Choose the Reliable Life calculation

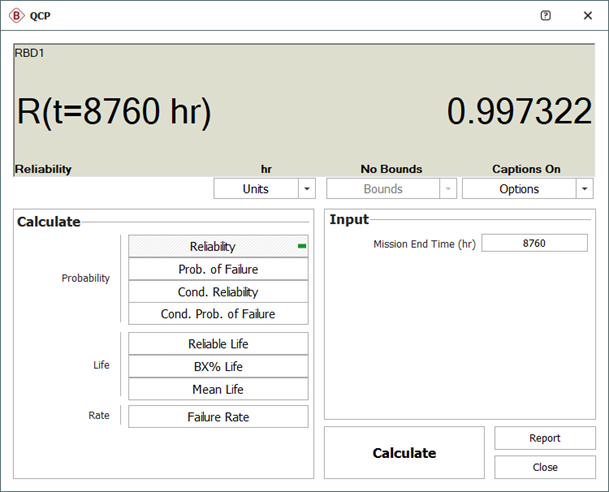[x=218, y=344]
